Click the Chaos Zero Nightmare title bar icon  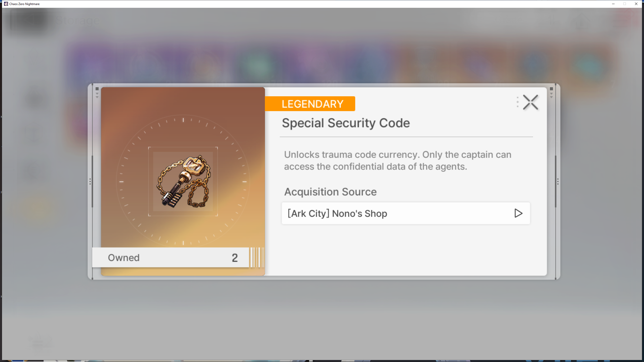pyautogui.click(x=6, y=4)
